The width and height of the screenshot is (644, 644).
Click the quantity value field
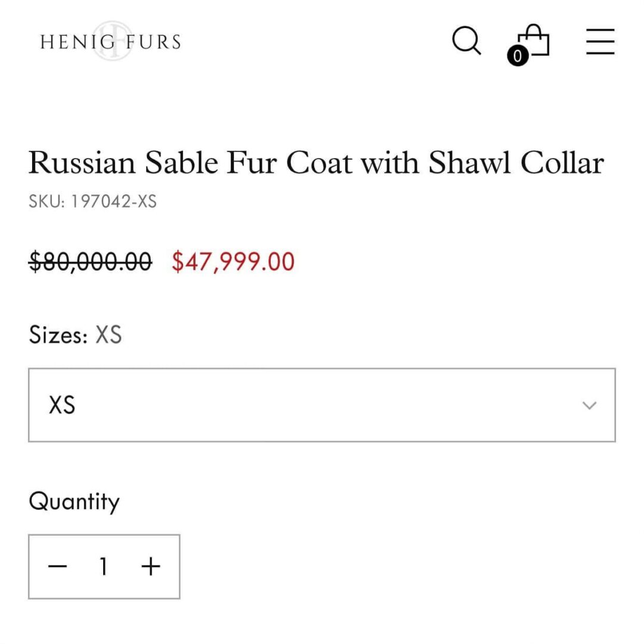click(104, 566)
